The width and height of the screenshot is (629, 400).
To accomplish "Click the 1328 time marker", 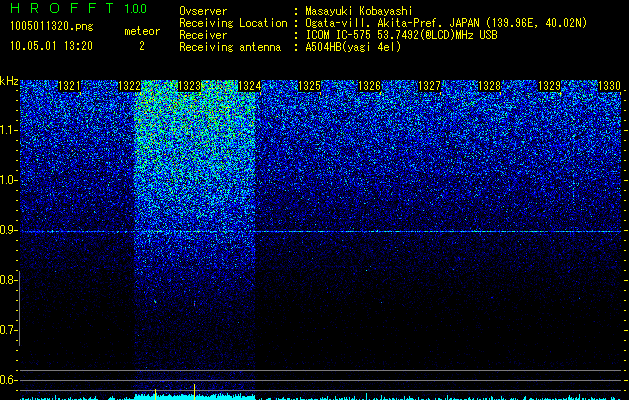I will click(489, 86).
